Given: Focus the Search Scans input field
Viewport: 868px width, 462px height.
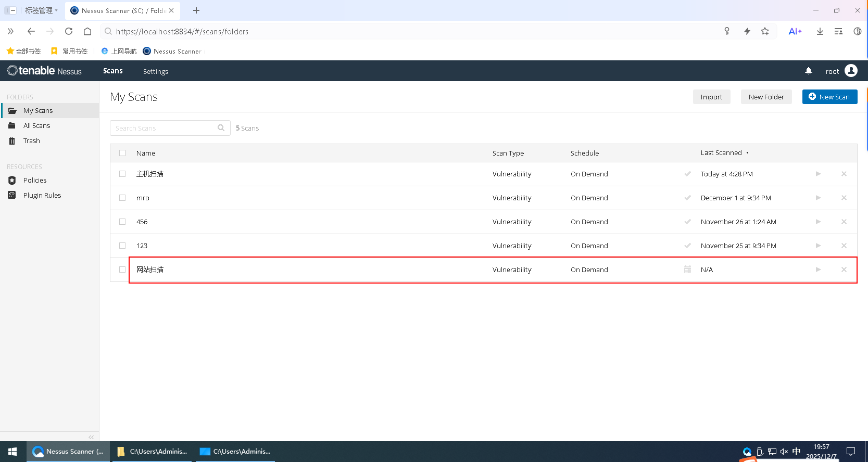Looking at the screenshot, I should 164,128.
